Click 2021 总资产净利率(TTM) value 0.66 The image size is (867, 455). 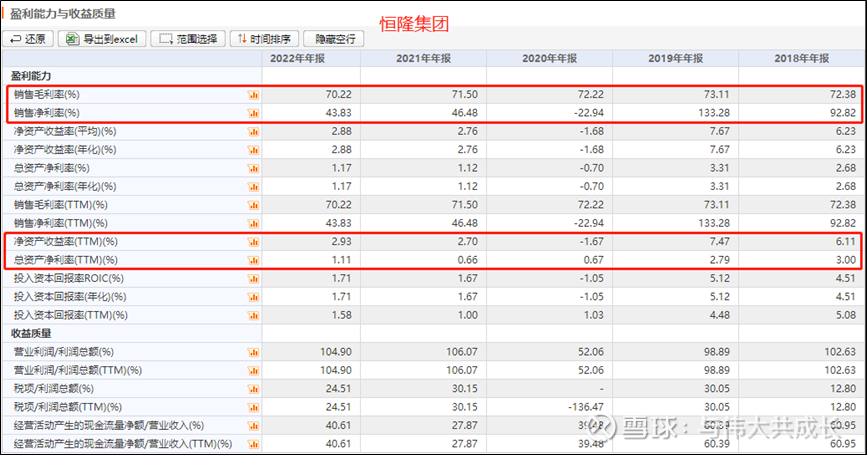point(468,260)
